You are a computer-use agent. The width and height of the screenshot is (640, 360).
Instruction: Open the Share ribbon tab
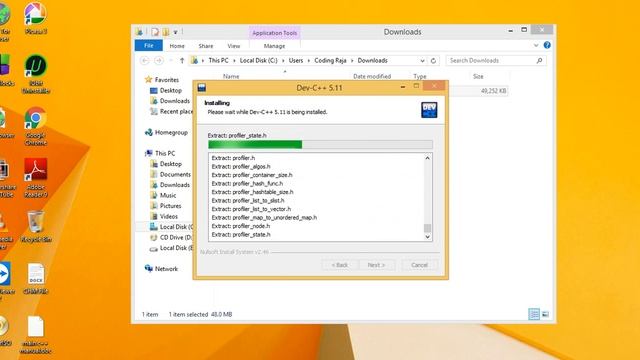click(206, 46)
